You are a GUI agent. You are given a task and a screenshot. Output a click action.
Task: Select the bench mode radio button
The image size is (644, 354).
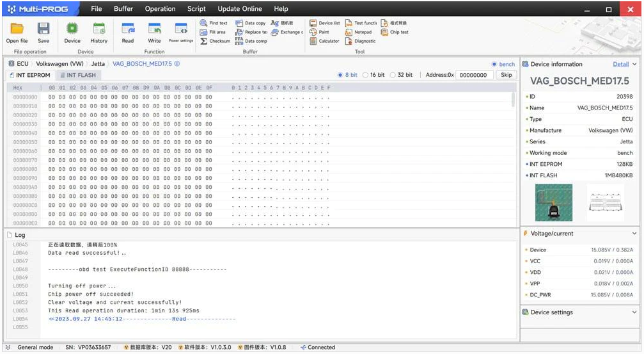tap(494, 64)
